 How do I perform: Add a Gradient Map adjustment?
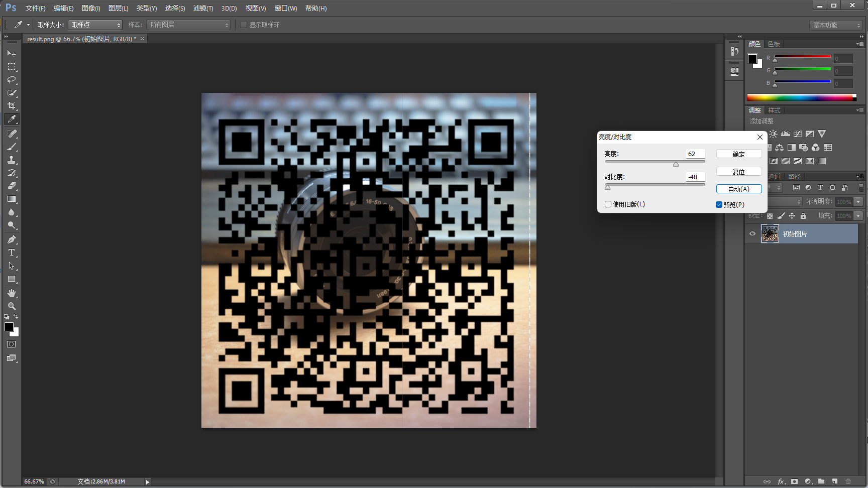point(822,161)
